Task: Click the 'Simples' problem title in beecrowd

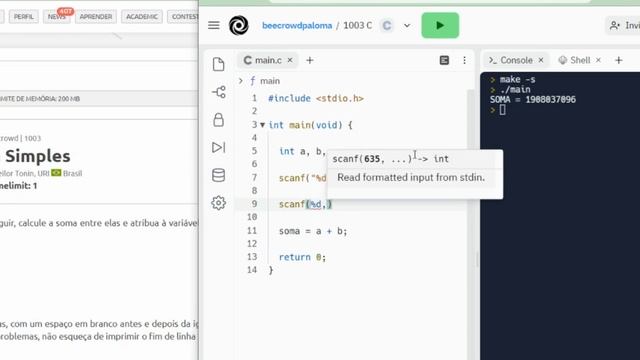Action: (x=38, y=156)
